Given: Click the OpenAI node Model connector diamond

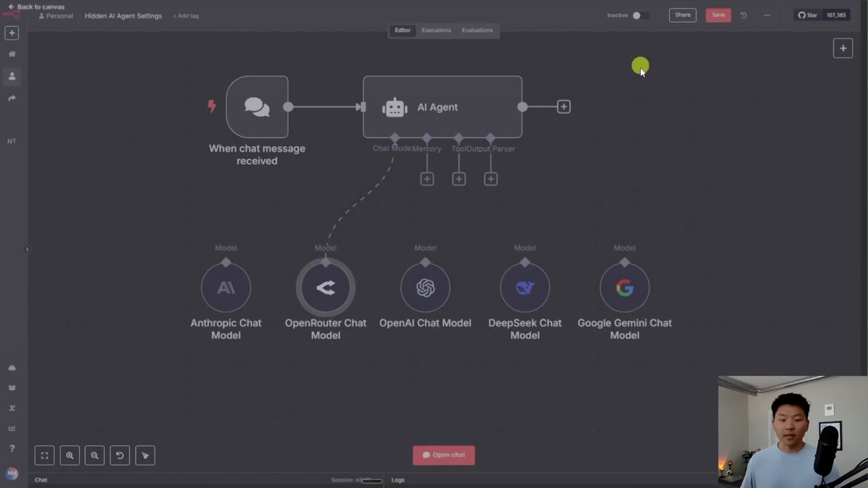Looking at the screenshot, I should [x=425, y=262].
